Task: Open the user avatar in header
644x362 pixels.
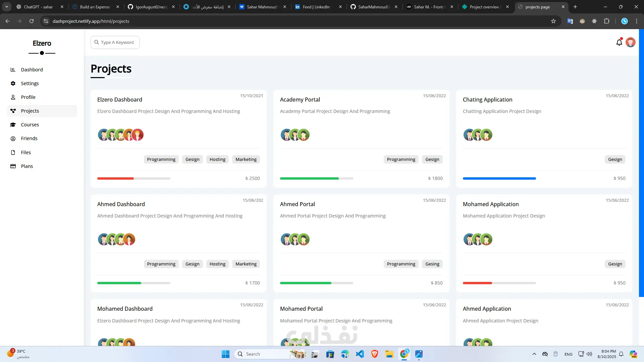Action: pyautogui.click(x=630, y=42)
